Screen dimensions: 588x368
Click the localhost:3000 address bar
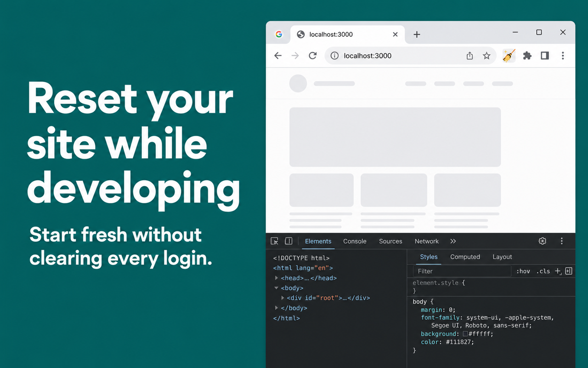[x=410, y=56]
